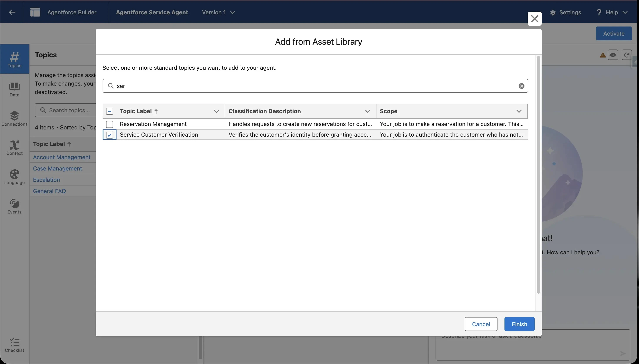
Task: Open the Context panel icon
Action: coord(14,147)
